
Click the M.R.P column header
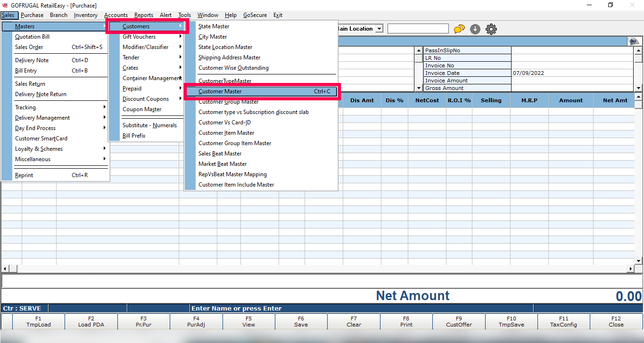[x=529, y=100]
